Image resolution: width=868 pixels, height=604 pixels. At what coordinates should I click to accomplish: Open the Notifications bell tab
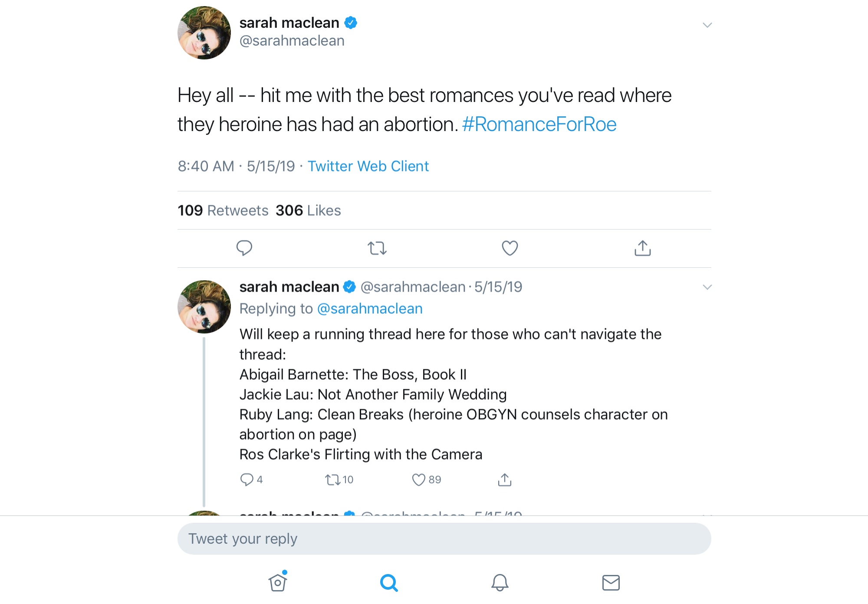(x=500, y=582)
